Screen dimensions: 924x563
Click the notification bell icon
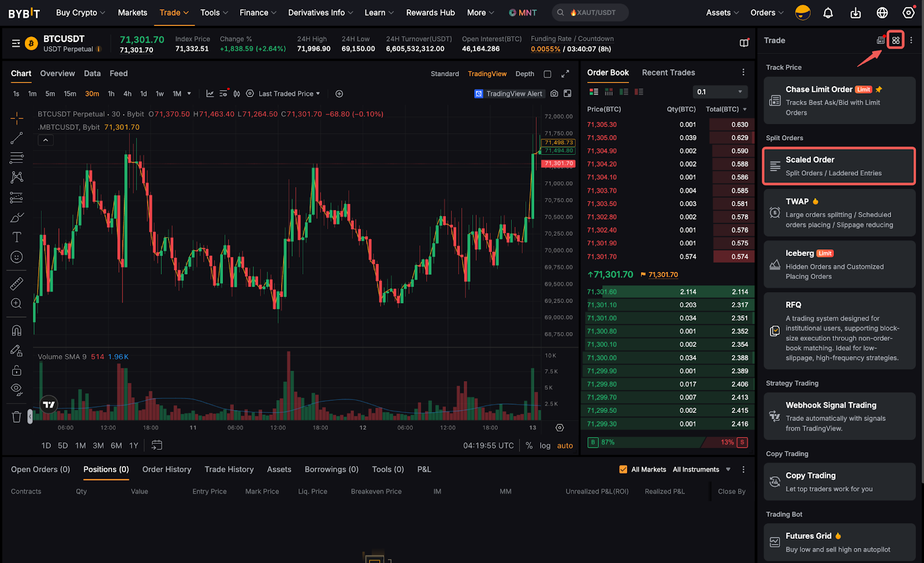point(828,13)
